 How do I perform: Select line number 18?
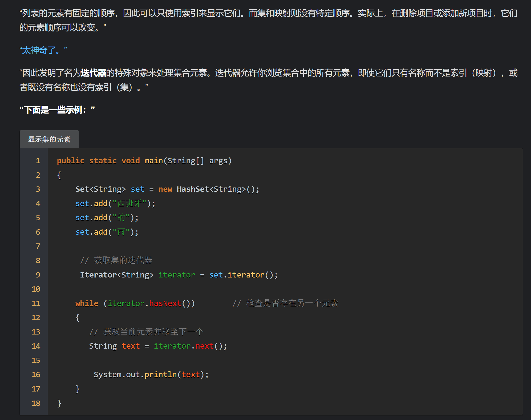(x=36, y=403)
